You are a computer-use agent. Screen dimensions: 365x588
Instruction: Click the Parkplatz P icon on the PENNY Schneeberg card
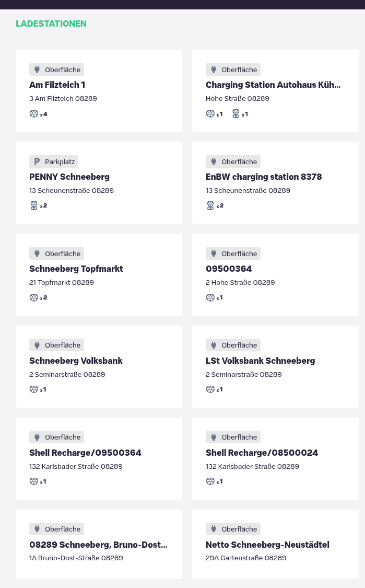click(x=37, y=162)
